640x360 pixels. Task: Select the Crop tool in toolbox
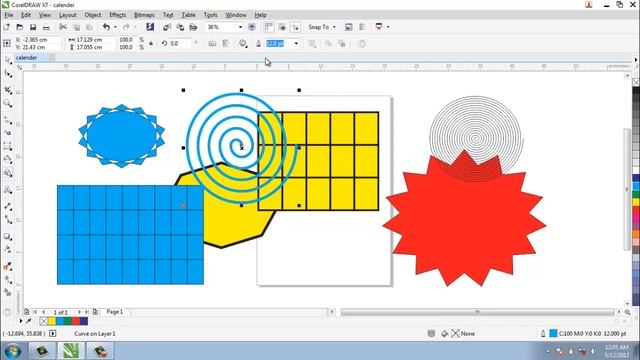coord(7,90)
